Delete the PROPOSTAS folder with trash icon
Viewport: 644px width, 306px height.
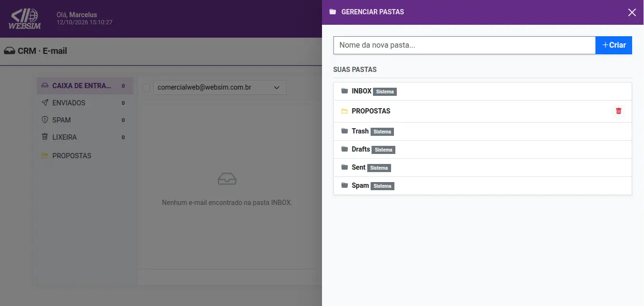click(x=619, y=111)
